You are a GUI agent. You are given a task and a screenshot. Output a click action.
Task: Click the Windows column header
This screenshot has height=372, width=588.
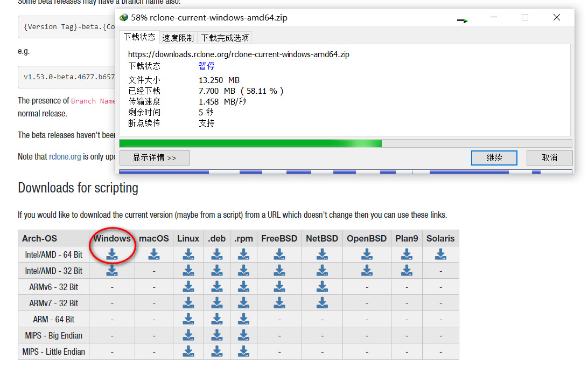(112, 238)
